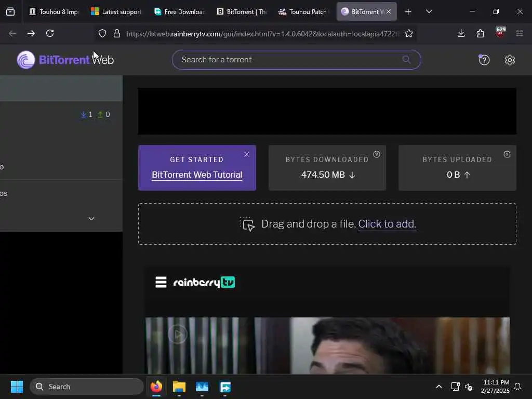Switch to Touhou 8 Imp tab
Screen dimensions: 532x399
(54, 12)
